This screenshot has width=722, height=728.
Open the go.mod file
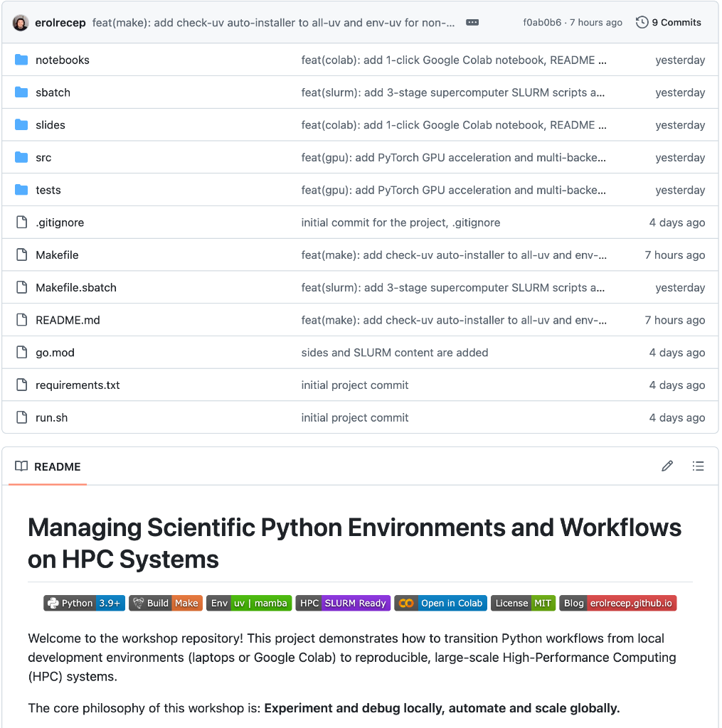(x=55, y=353)
